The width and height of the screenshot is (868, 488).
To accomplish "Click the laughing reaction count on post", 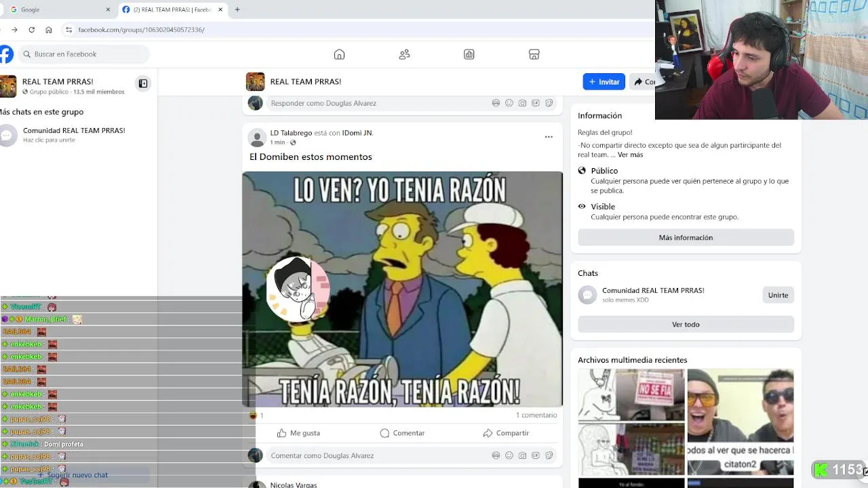I will pos(256,415).
